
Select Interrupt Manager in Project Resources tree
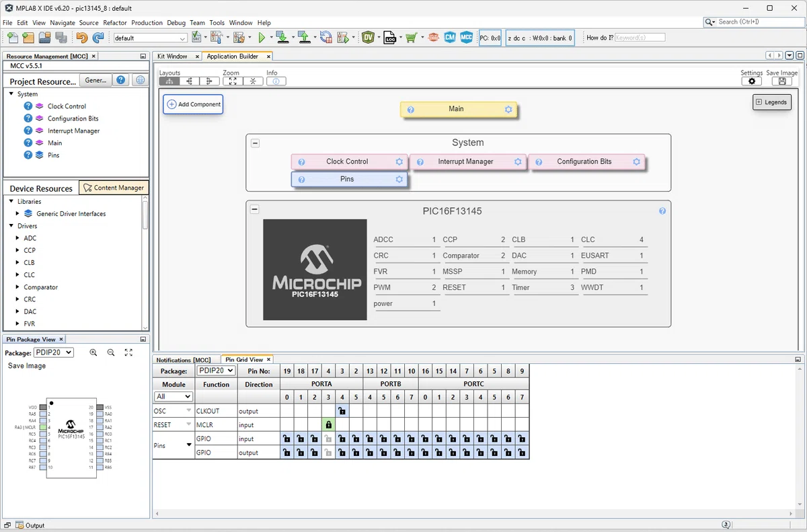click(x=73, y=130)
